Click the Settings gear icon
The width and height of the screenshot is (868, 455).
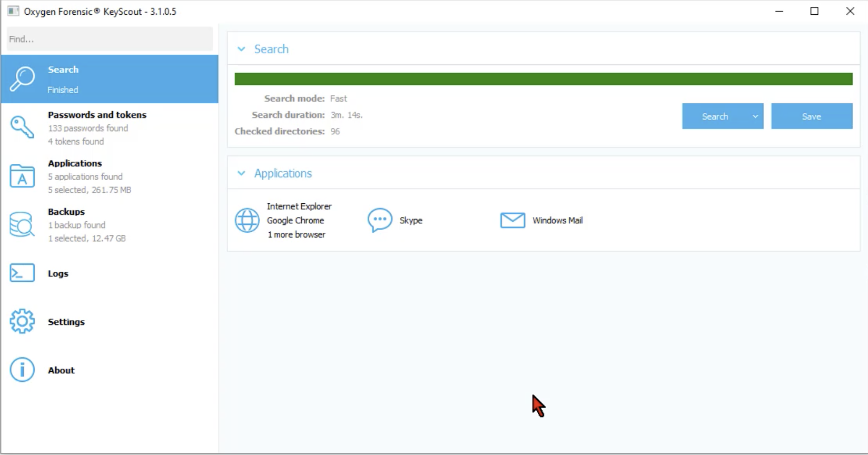(x=22, y=321)
